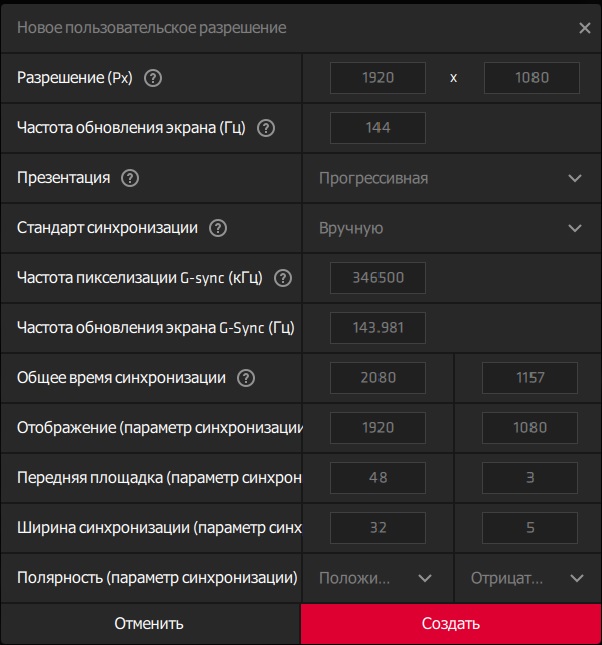Open help tooltip beside Презентация
602x645 pixels.
tap(129, 178)
